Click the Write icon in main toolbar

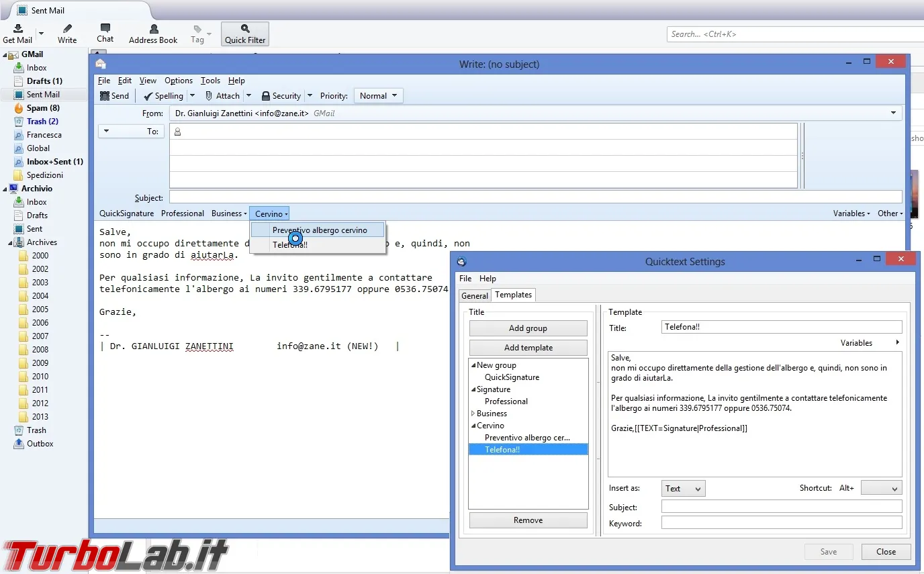(x=67, y=34)
